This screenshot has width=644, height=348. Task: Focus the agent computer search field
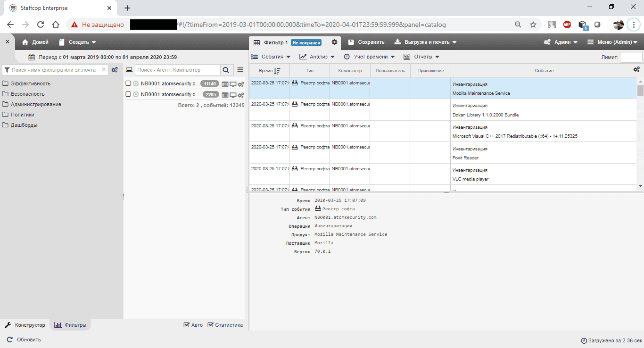tap(177, 70)
